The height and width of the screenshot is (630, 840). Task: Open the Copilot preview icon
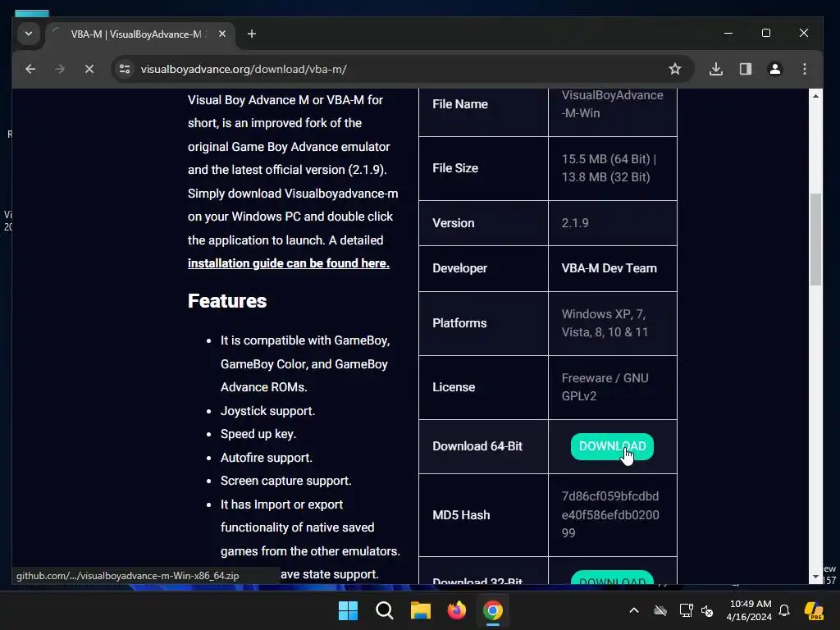click(x=815, y=610)
